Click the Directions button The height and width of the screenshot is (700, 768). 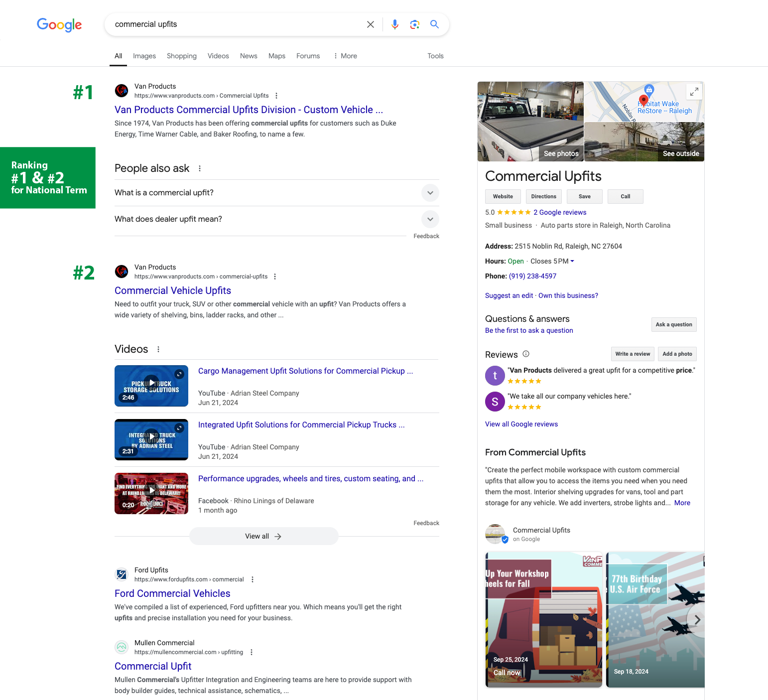point(543,196)
